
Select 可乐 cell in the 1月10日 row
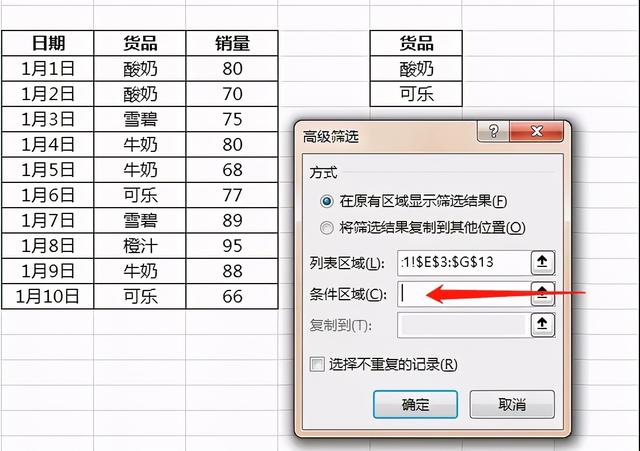coord(140,296)
